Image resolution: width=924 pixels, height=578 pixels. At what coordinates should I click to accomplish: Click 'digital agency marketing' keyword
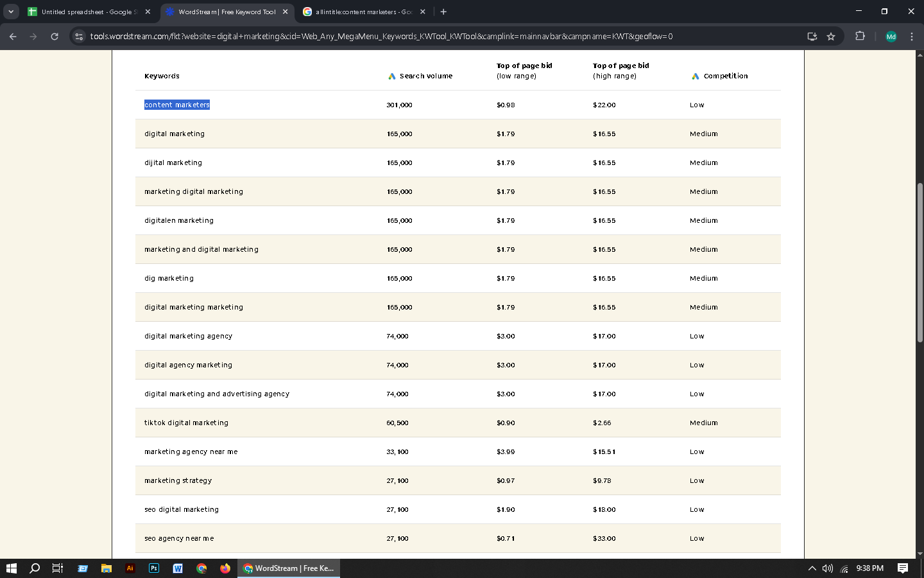click(x=188, y=365)
